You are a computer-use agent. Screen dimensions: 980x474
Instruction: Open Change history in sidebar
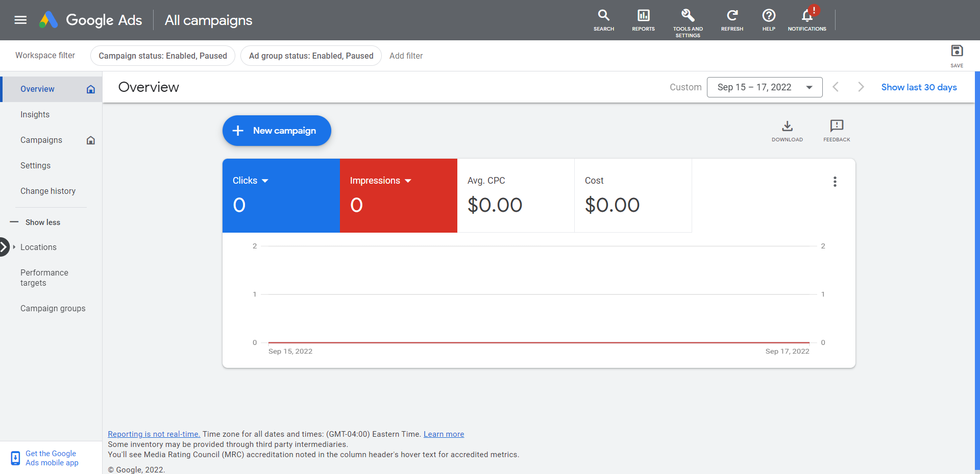[48, 191]
